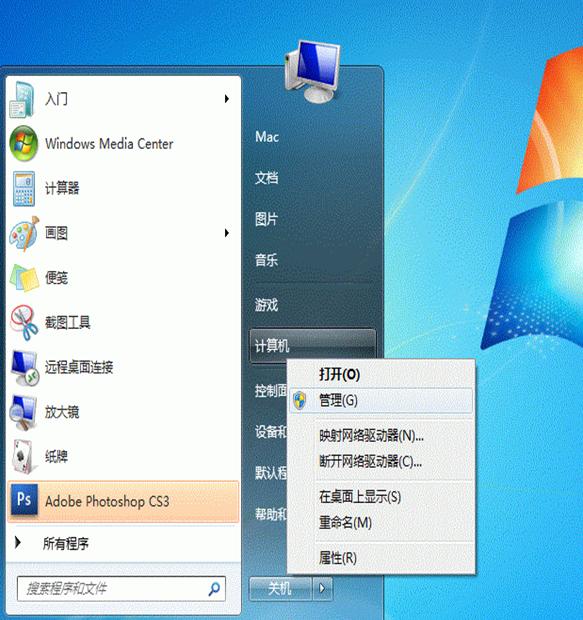Click the Windows Media Center label
This screenshot has height=620, width=583.
pyautogui.click(x=109, y=144)
